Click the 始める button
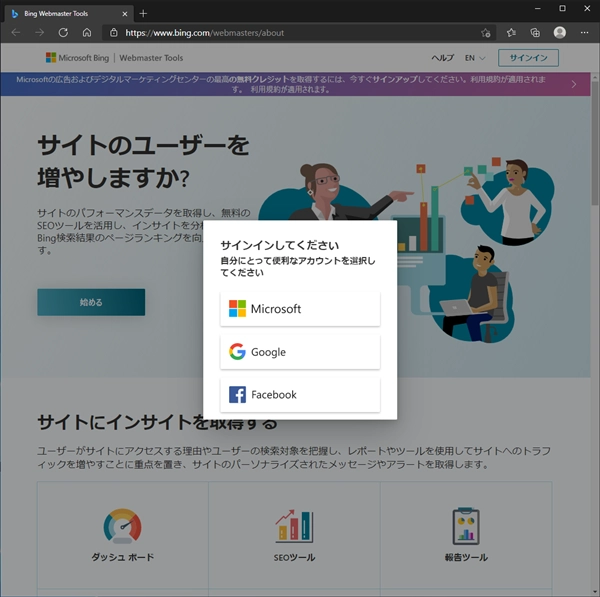Screen dimensions: 600x597 pyautogui.click(x=91, y=302)
